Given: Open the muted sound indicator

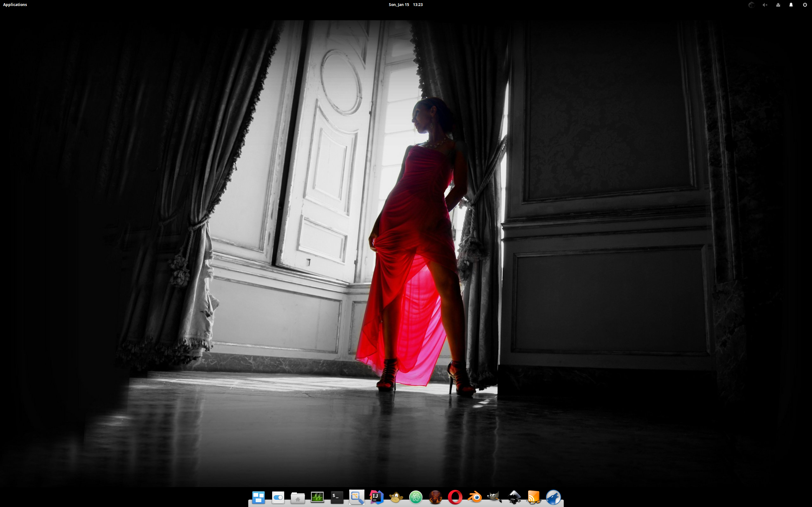Looking at the screenshot, I should coord(765,5).
